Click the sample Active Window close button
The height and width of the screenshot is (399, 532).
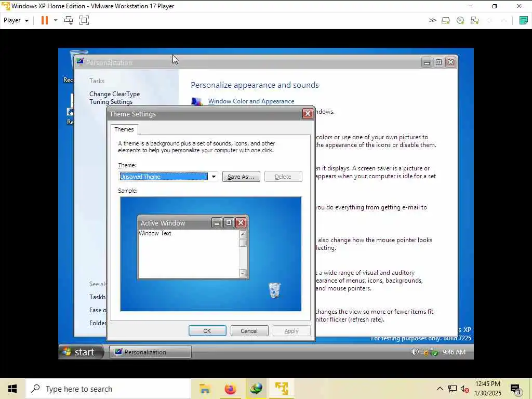point(241,223)
